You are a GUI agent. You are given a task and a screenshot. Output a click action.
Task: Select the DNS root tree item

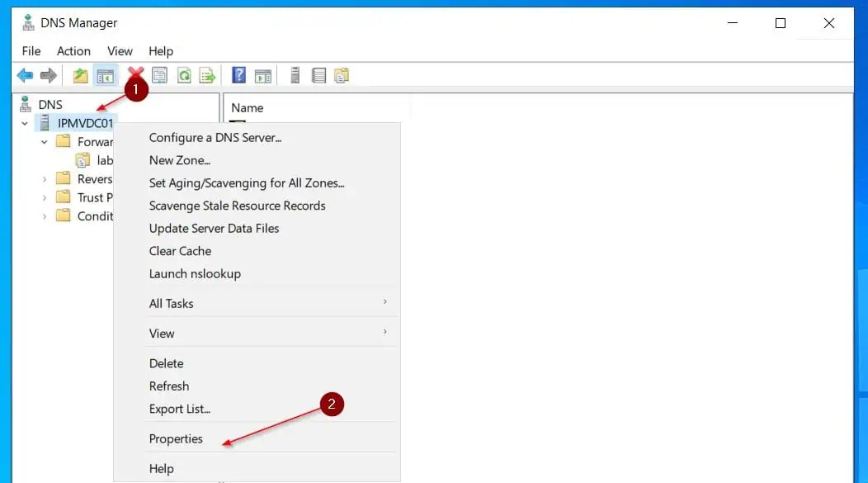tap(50, 105)
